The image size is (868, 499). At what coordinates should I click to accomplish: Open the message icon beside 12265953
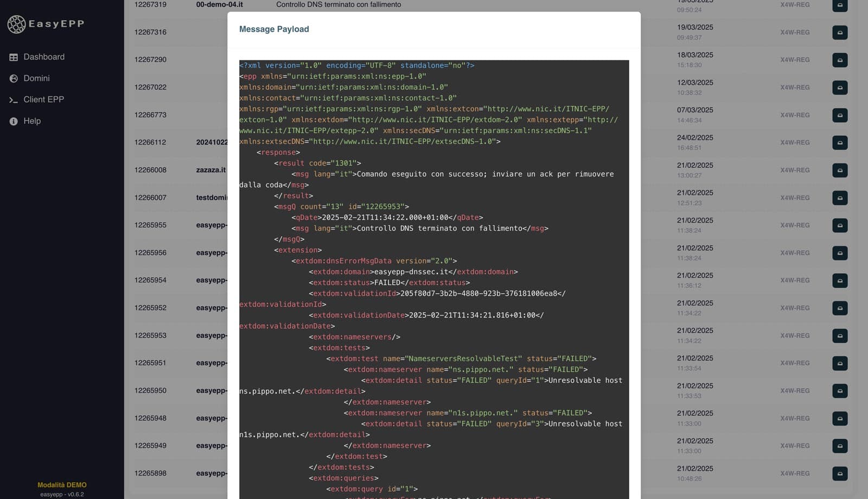point(840,336)
